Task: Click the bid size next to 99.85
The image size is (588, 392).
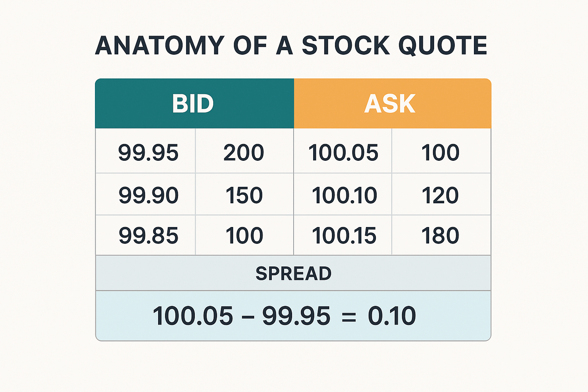Action: [244, 235]
